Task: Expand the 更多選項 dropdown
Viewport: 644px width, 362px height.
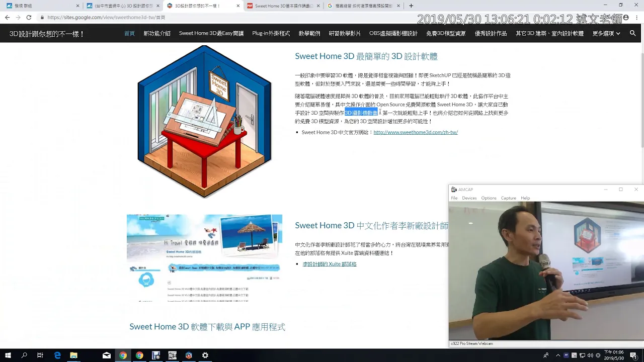Action: point(606,34)
